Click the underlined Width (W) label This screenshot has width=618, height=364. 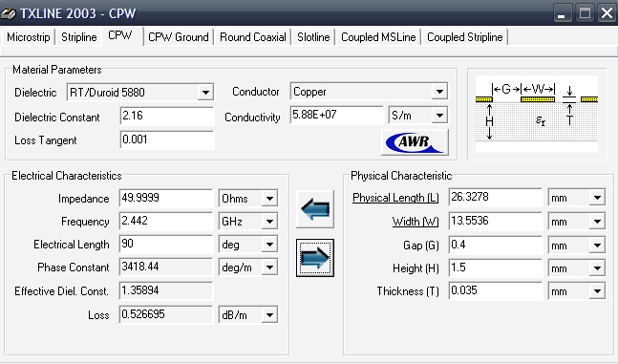(416, 222)
